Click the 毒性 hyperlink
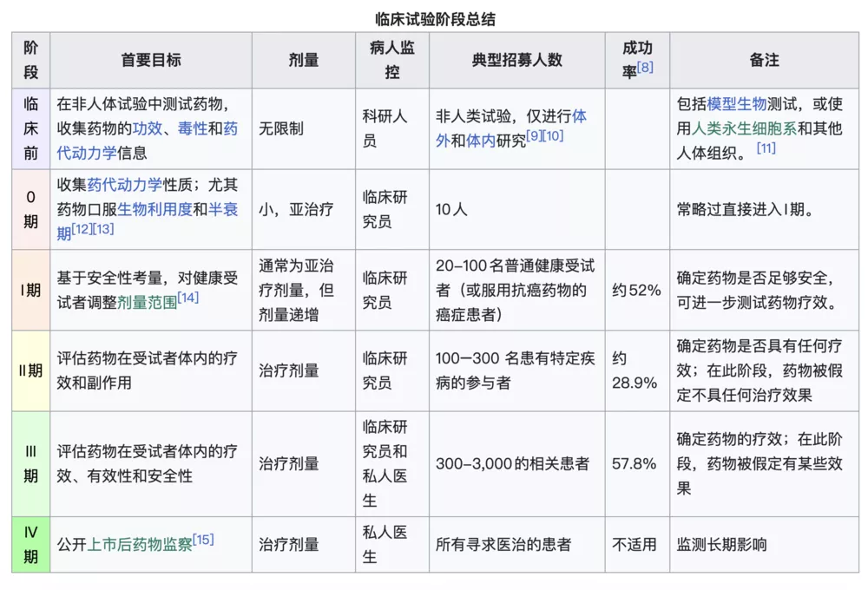Viewport: 868px width, 590px height. (x=192, y=129)
